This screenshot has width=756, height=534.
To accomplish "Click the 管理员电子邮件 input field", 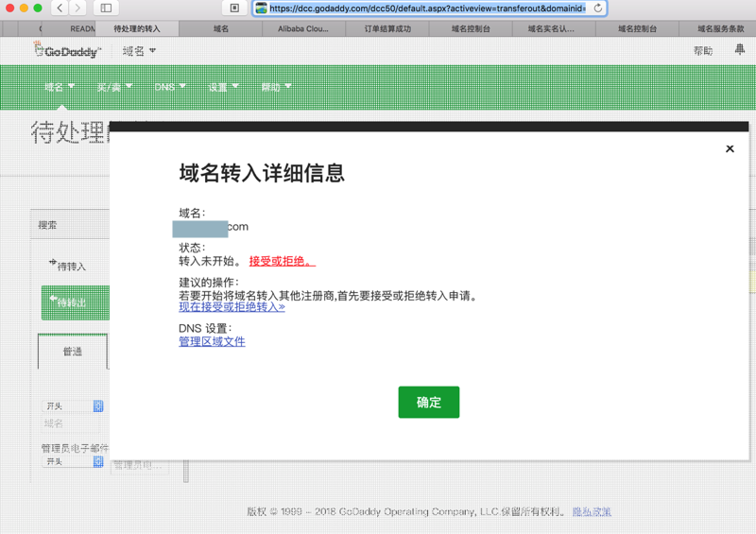I will (x=140, y=466).
